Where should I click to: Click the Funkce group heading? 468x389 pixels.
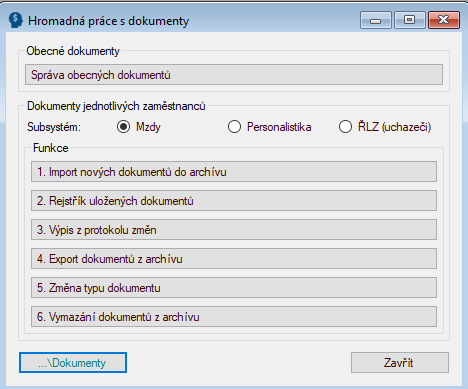coord(51,148)
